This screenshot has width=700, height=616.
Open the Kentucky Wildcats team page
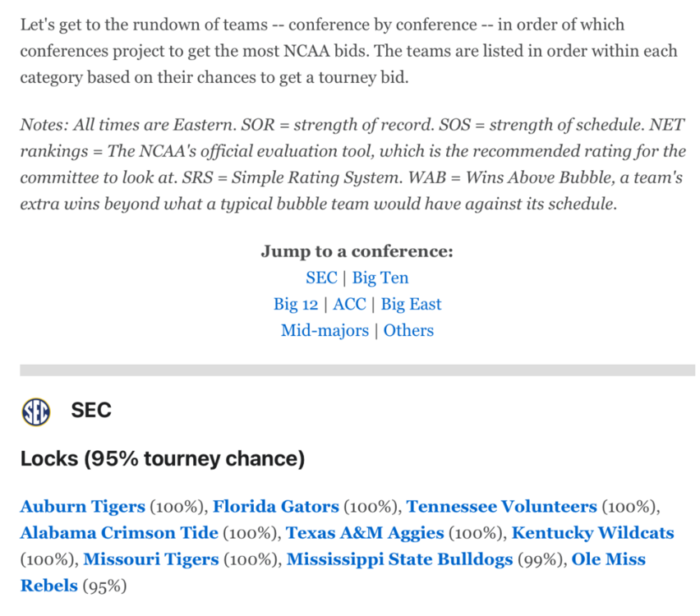pyautogui.click(x=592, y=533)
